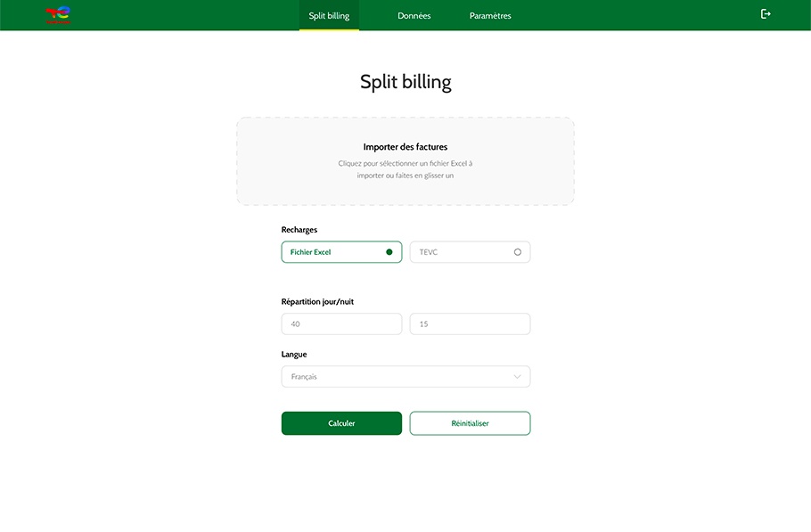Click the "Importer des factures" heading
Viewport: 811px width, 532px height.
click(405, 147)
